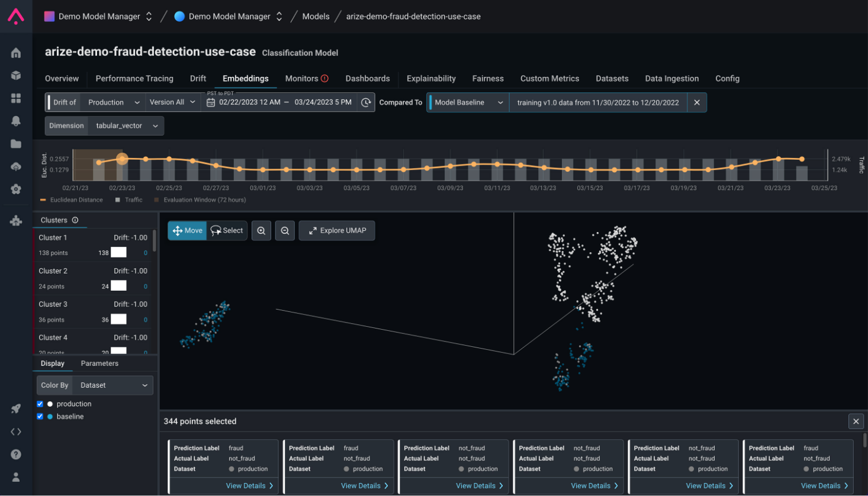Activate the Select lasso tool
868x496 pixels.
[227, 231]
